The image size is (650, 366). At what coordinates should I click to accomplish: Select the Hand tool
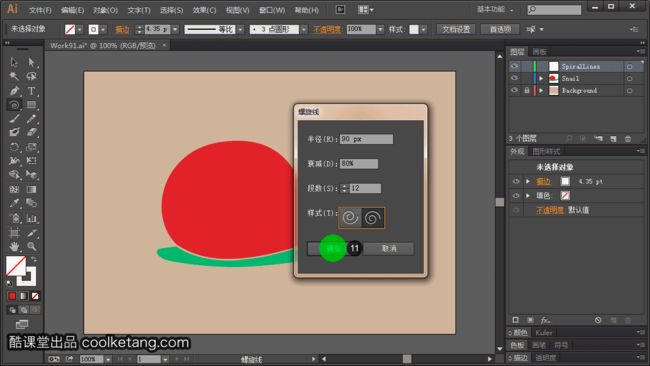click(x=14, y=247)
